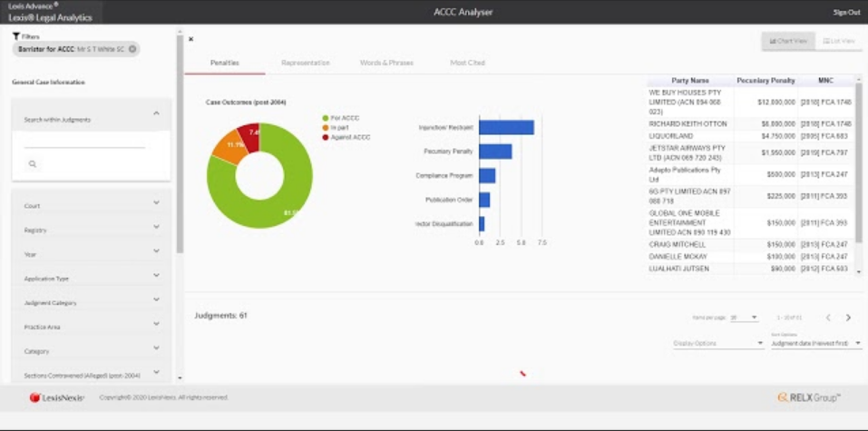Expand the Court filter

(x=92, y=206)
